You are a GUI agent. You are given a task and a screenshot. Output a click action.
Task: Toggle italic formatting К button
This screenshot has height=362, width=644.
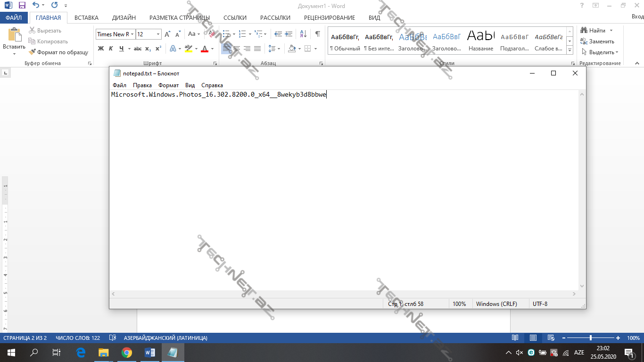pos(111,49)
